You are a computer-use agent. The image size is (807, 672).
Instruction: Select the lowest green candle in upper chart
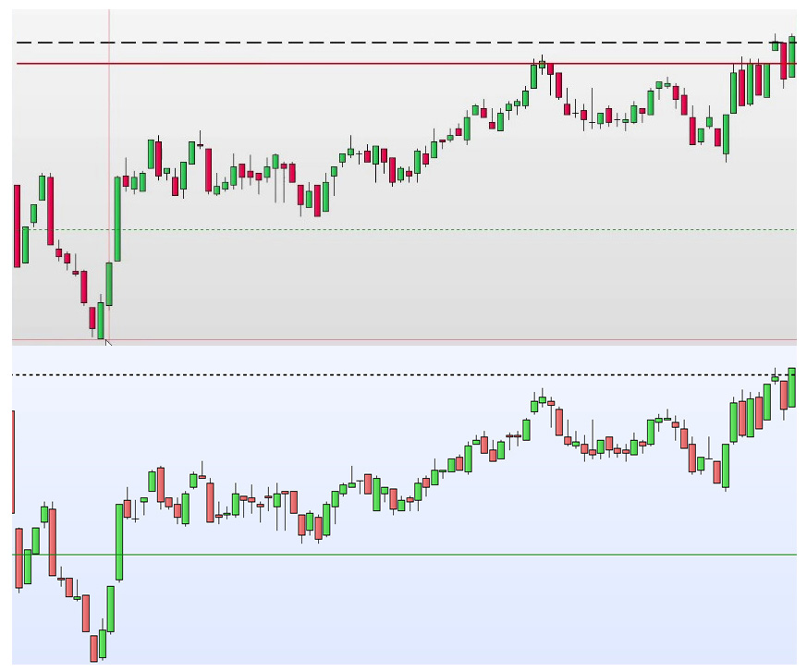(101, 319)
